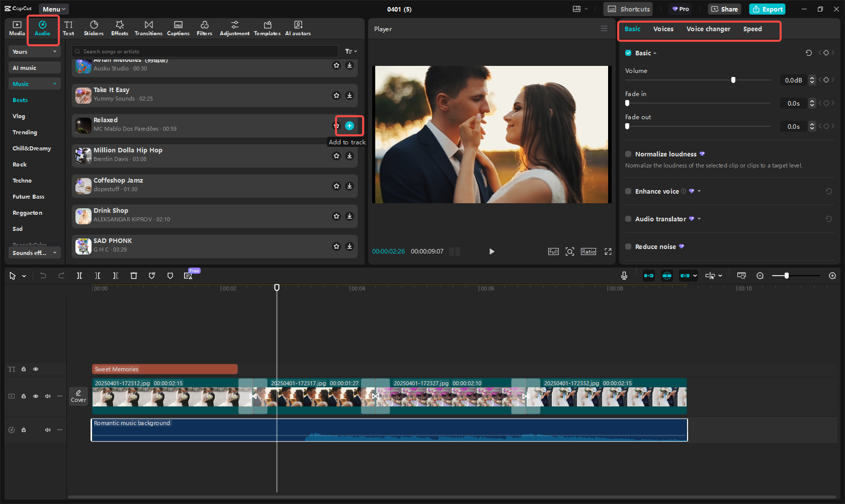This screenshot has height=504, width=845.
Task: Click the zoom in icon on the timeline
Action: (x=832, y=276)
